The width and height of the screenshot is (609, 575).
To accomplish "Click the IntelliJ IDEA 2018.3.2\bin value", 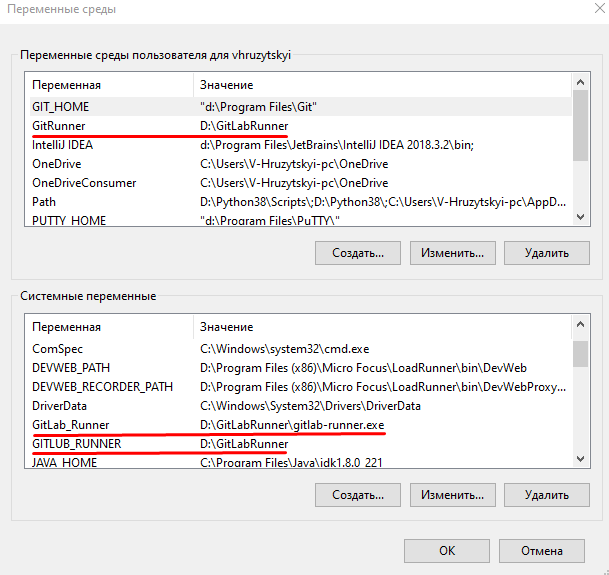I will pos(337,145).
